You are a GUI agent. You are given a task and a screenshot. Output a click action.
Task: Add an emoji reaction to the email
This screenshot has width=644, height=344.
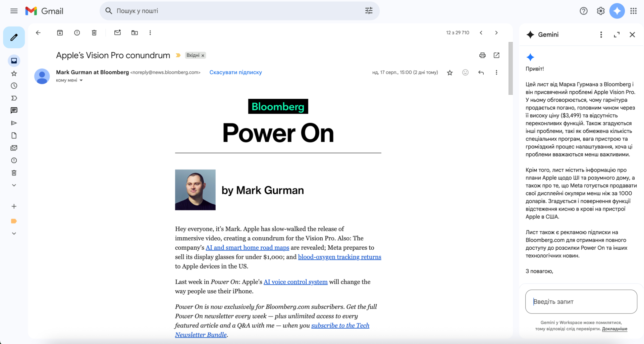(x=465, y=72)
